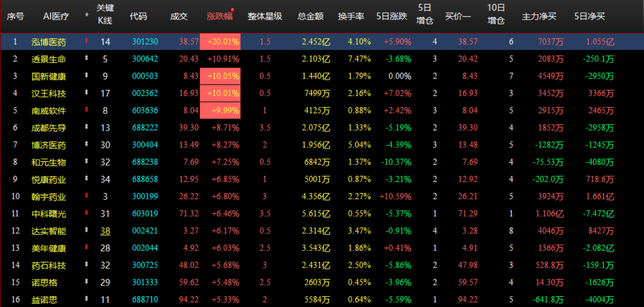Select stock name 药石科技
This screenshot has width=644, height=307.
pyautogui.click(x=48, y=265)
